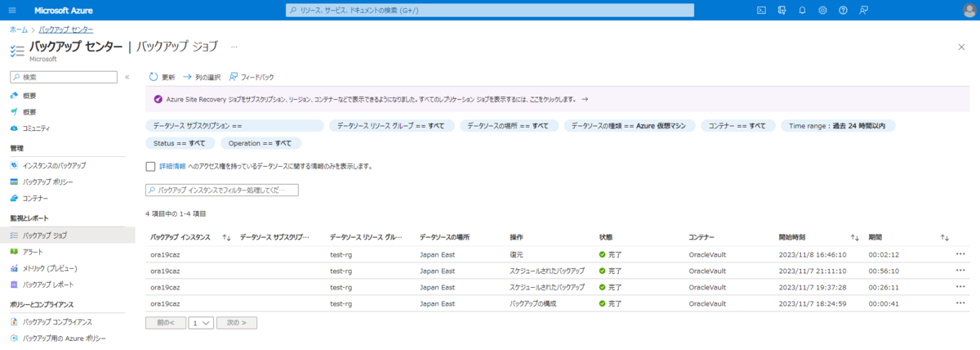The height and width of the screenshot is (350, 980).
Task: Open the Status == すべて filter pill
Action: 180,142
